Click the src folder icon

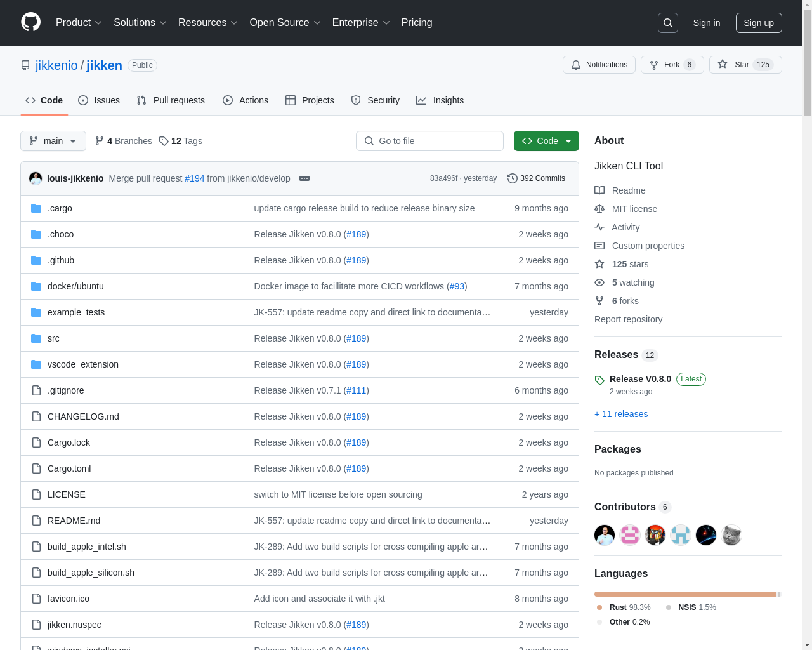click(x=36, y=338)
